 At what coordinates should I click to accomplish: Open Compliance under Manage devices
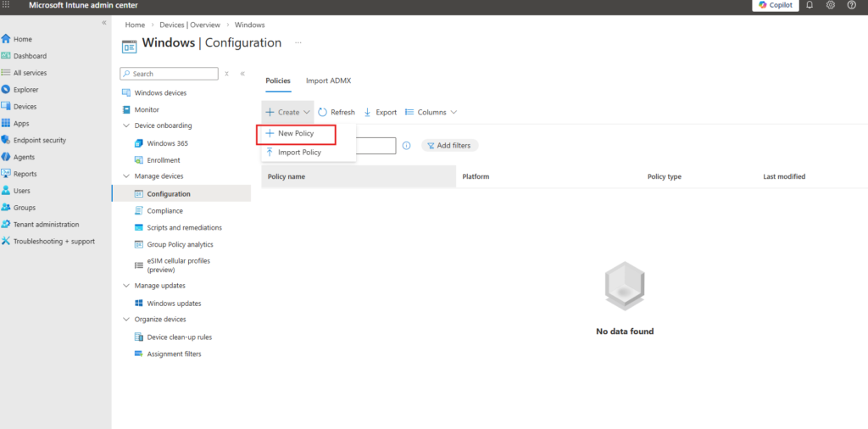[164, 210]
